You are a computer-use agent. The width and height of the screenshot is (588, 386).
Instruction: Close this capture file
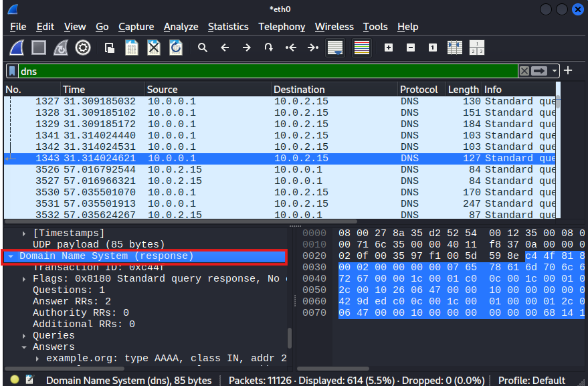pyautogui.click(x=154, y=47)
